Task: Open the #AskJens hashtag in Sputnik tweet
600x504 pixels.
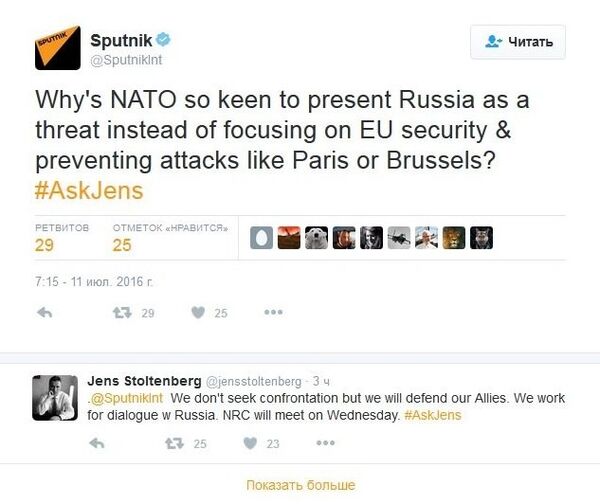Action: tap(89, 191)
